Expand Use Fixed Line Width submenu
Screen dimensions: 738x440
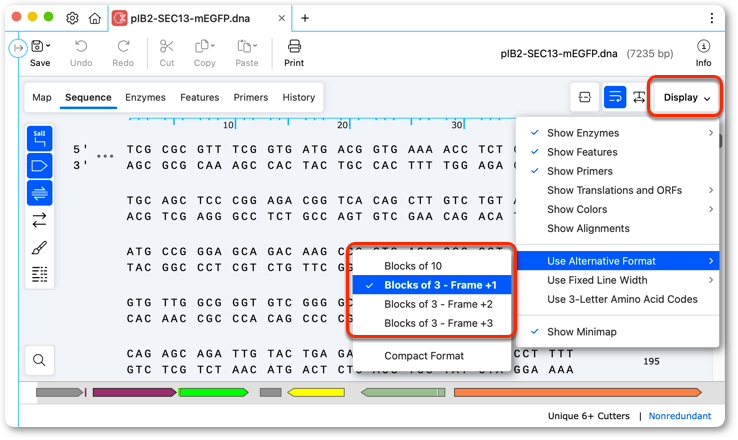(x=618, y=280)
